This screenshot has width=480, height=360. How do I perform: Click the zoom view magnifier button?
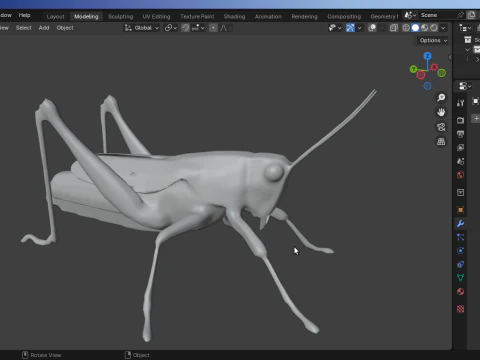pyautogui.click(x=441, y=98)
